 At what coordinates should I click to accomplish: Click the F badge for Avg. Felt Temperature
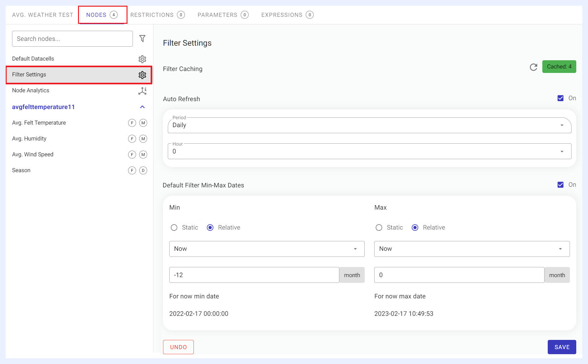click(132, 123)
